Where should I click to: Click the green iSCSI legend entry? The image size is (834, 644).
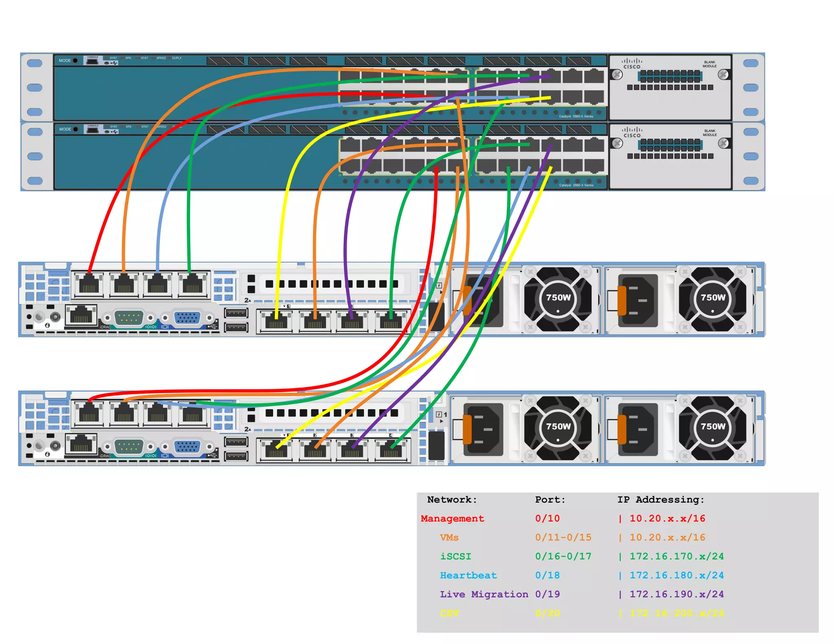[x=455, y=556]
